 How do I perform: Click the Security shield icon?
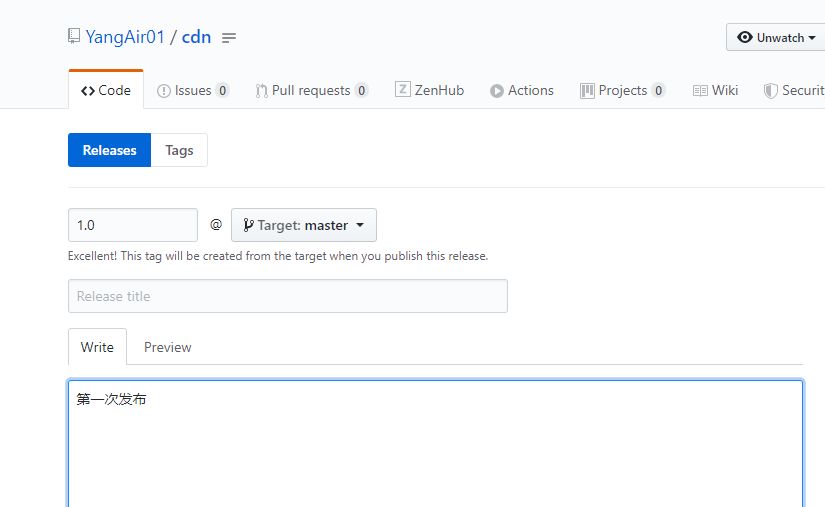770,91
